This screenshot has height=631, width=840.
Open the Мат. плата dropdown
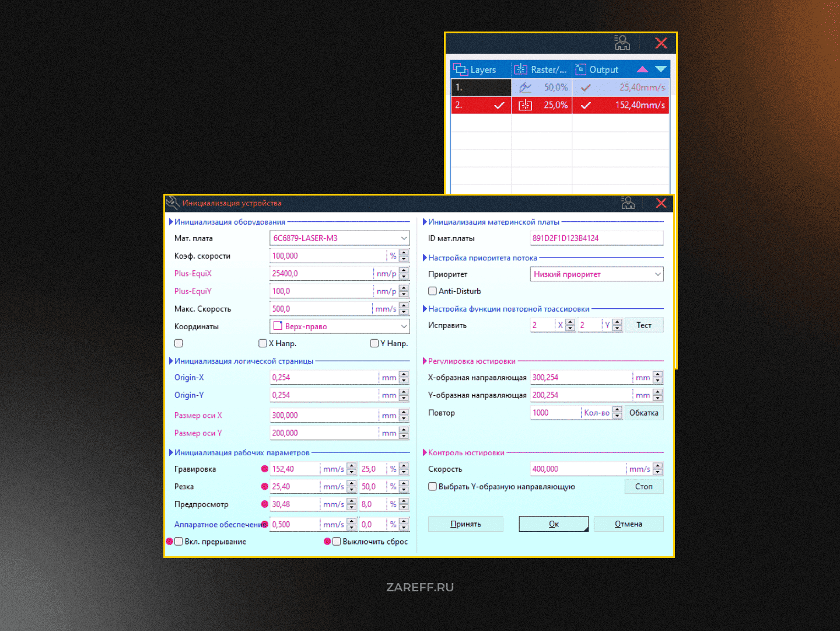pyautogui.click(x=404, y=238)
